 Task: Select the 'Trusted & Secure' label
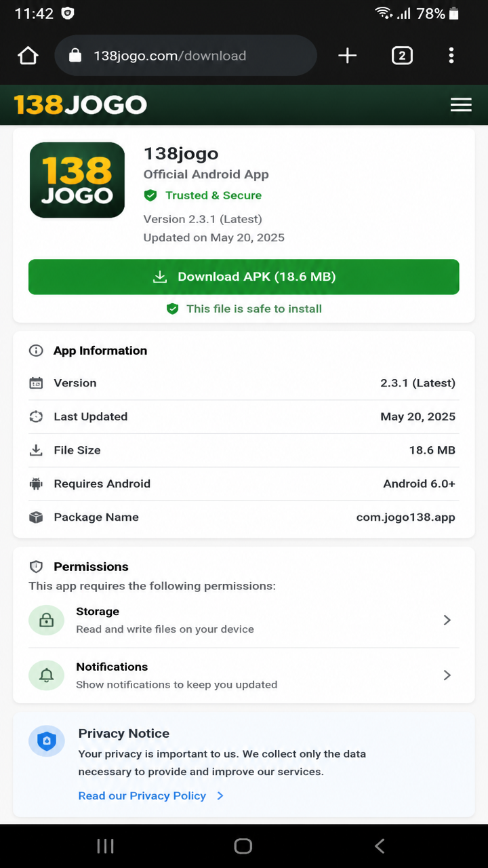click(213, 195)
